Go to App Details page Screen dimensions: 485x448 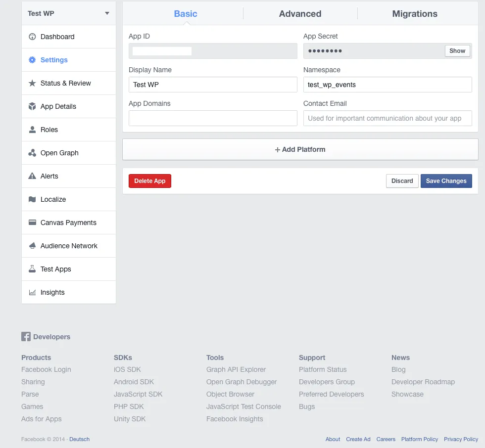(69, 106)
